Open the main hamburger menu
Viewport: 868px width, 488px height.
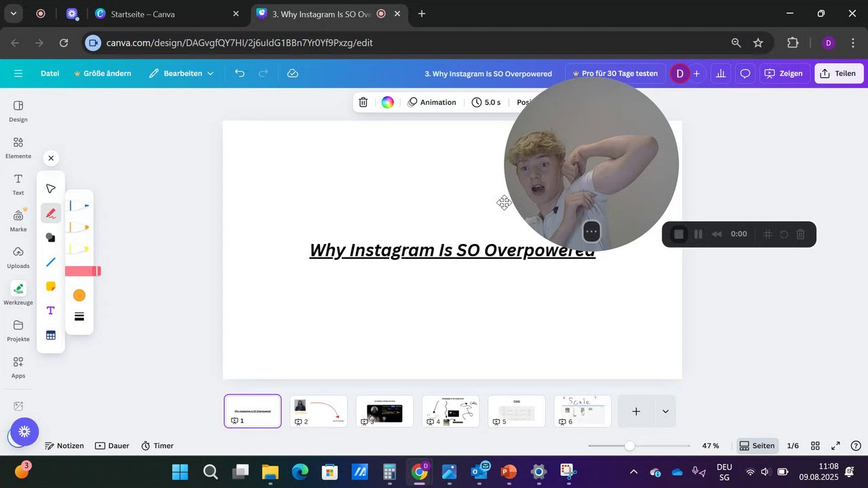(18, 73)
